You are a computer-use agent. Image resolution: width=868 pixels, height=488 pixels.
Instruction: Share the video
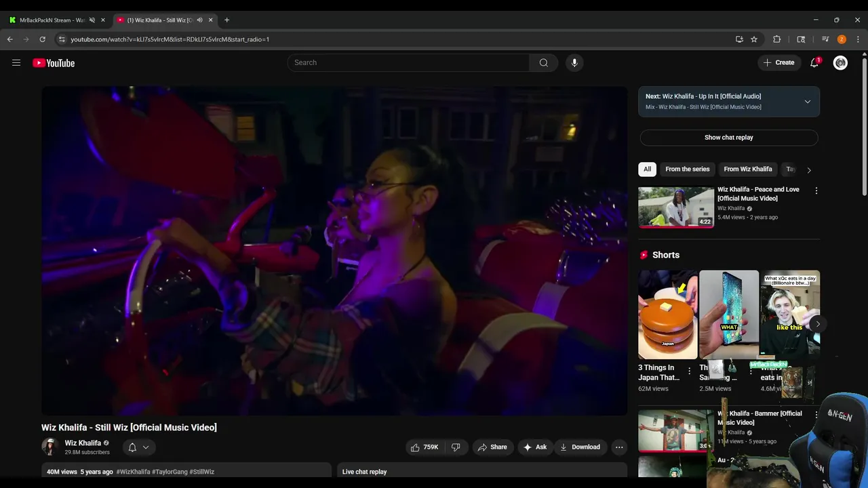click(x=492, y=447)
